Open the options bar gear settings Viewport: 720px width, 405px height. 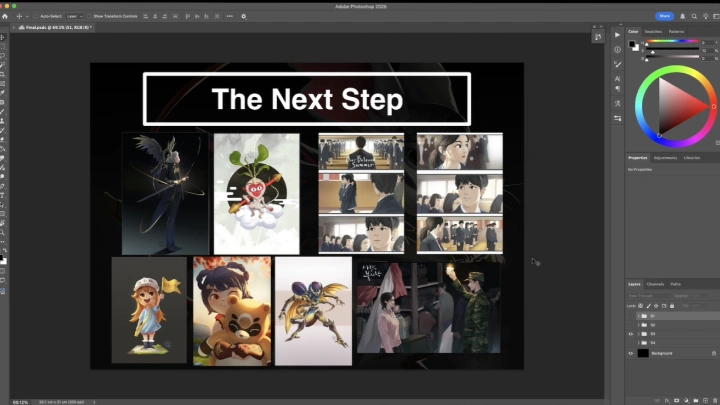[x=244, y=16]
